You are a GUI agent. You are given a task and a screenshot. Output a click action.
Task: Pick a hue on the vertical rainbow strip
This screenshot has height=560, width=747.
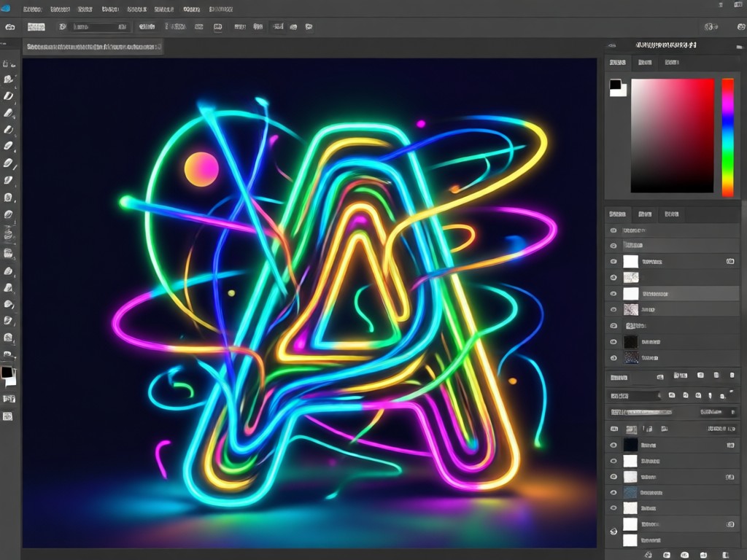(727, 137)
